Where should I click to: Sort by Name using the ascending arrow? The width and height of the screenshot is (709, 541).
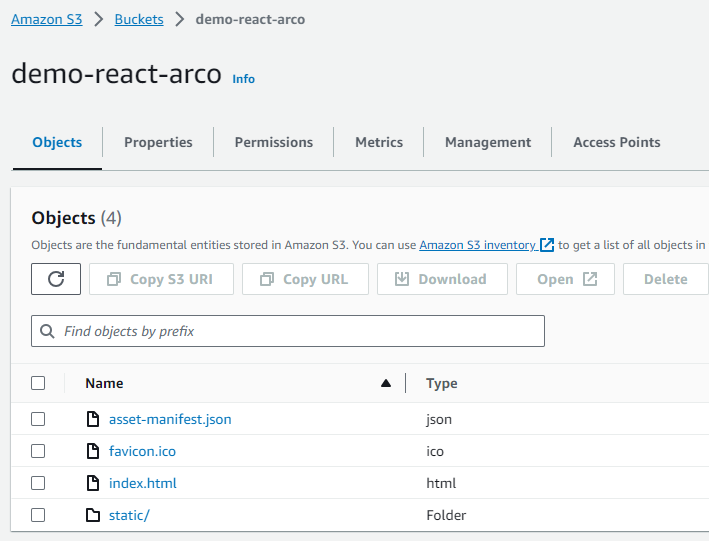point(386,384)
